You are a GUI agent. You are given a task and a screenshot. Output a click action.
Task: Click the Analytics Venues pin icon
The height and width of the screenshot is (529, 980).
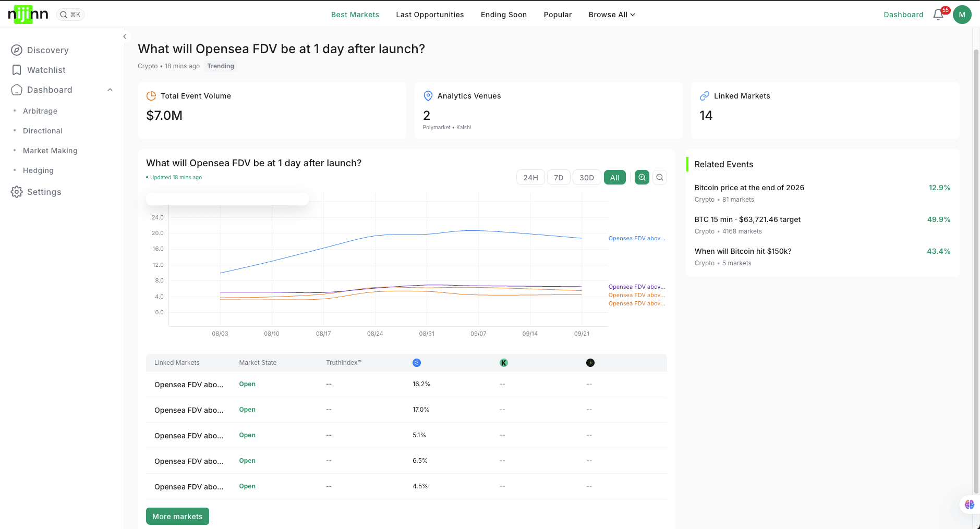[428, 96]
